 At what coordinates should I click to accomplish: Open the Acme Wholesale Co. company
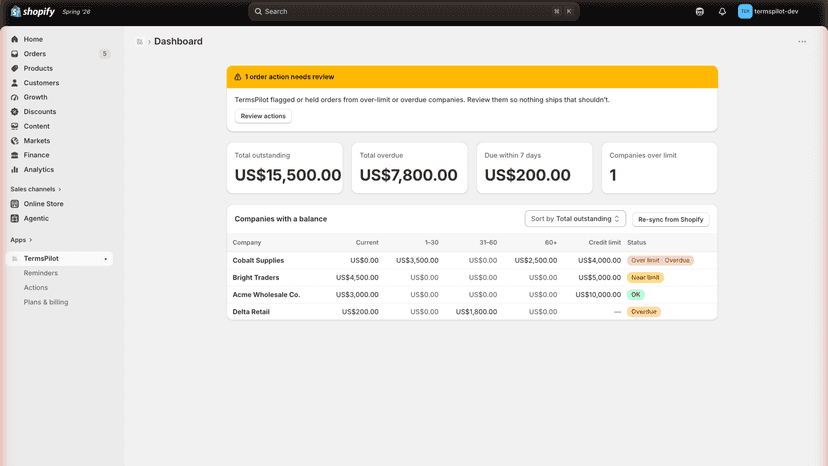pyautogui.click(x=266, y=295)
